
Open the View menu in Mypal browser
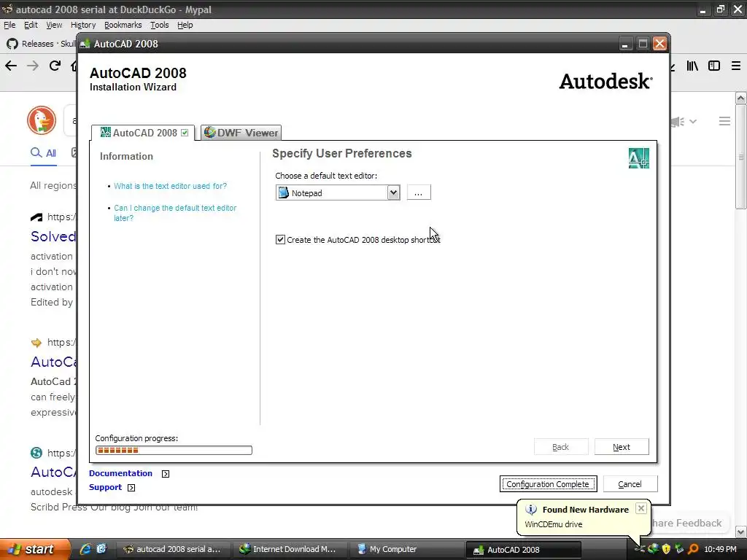pos(54,25)
